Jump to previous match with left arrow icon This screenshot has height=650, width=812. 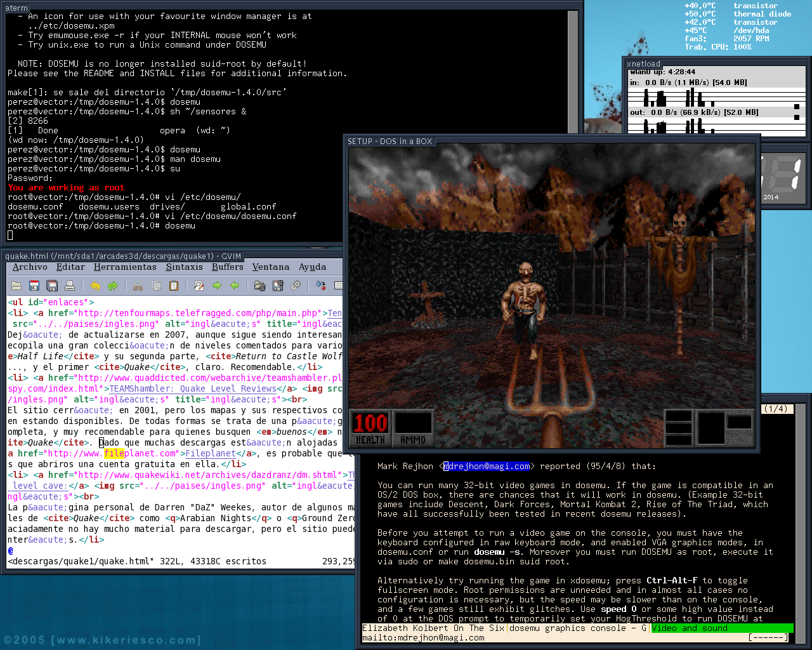235,286
